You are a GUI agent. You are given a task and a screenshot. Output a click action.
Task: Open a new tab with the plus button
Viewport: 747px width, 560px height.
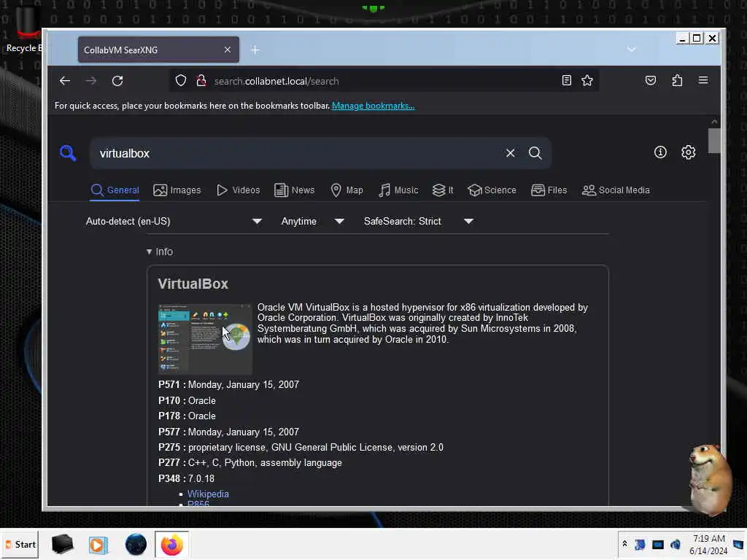point(255,50)
